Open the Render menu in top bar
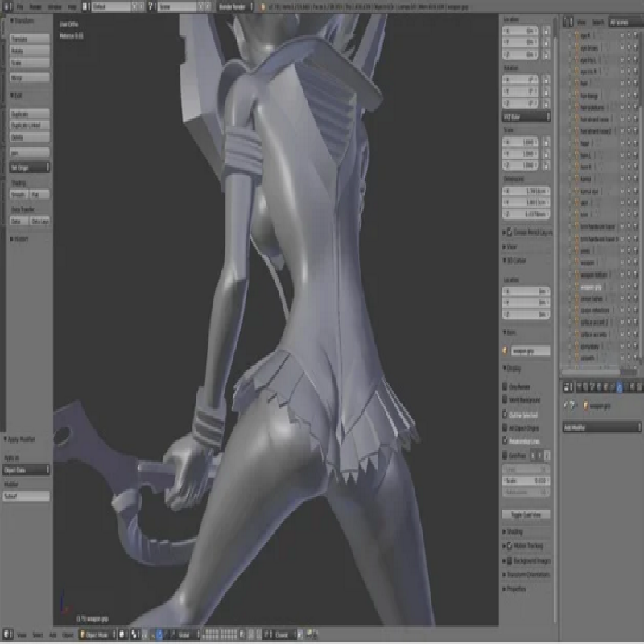644x644 pixels. [x=35, y=7]
